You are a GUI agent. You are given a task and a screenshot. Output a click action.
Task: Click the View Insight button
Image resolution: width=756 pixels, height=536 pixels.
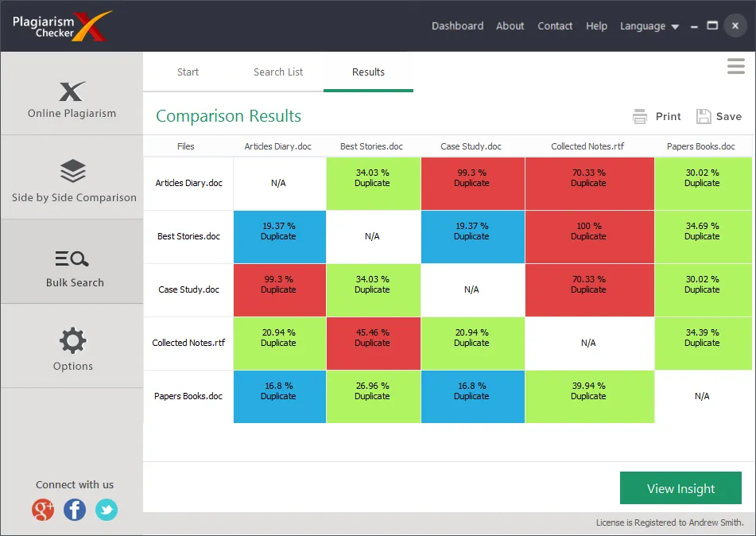click(x=680, y=487)
